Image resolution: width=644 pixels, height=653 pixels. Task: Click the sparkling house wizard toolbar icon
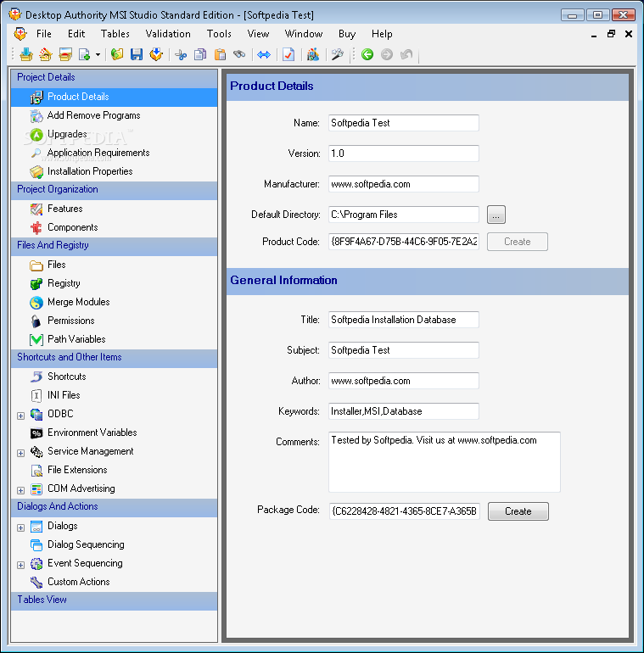pos(46,54)
